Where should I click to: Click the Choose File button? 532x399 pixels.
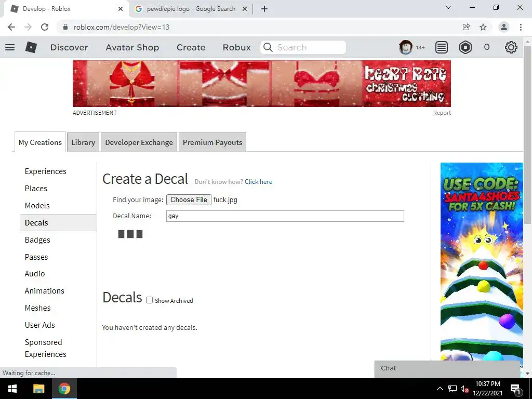[189, 199]
